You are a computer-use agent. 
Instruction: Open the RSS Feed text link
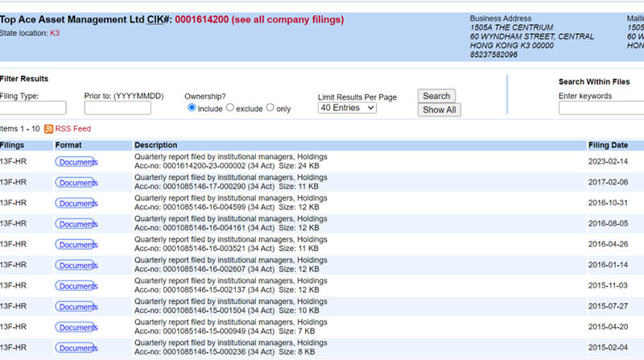point(72,129)
